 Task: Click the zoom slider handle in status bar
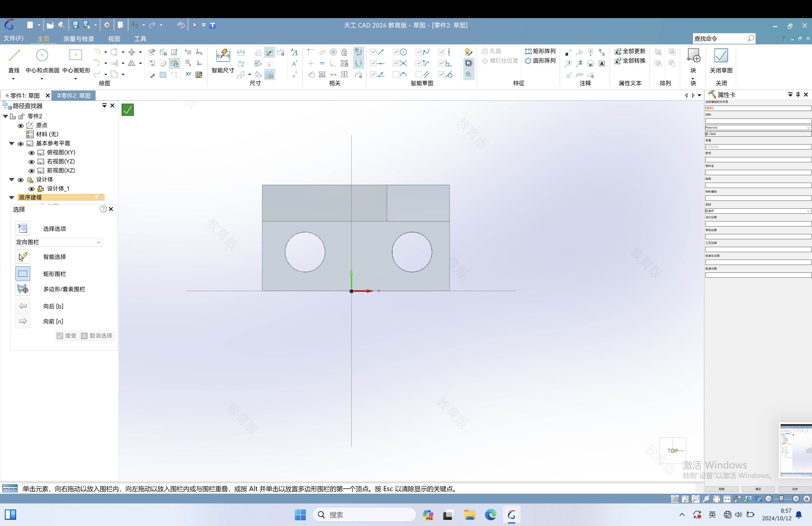pos(781,499)
